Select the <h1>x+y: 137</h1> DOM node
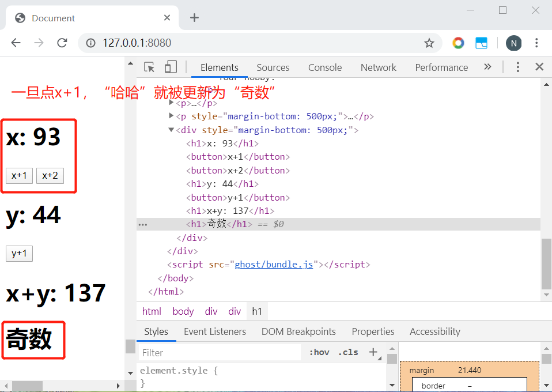 point(230,211)
